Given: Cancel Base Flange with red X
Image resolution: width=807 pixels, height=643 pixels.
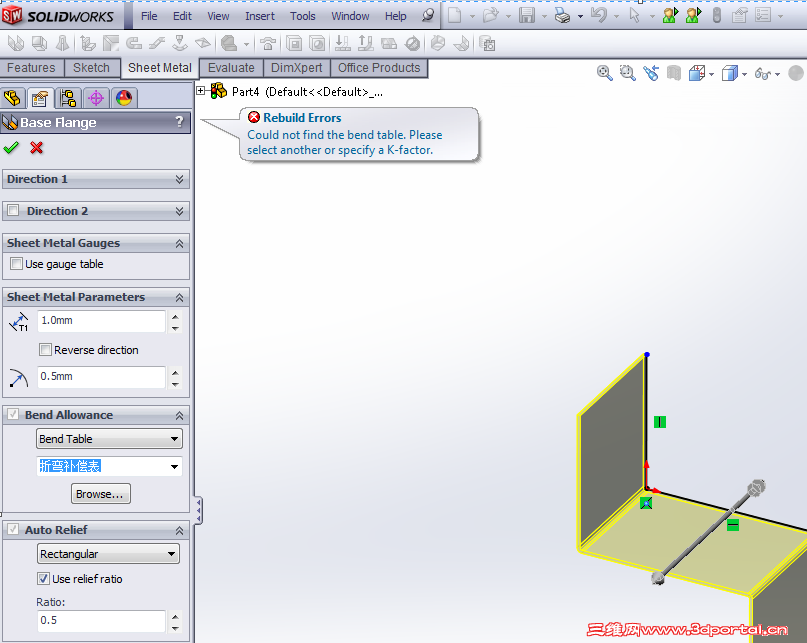Looking at the screenshot, I should pyautogui.click(x=36, y=148).
